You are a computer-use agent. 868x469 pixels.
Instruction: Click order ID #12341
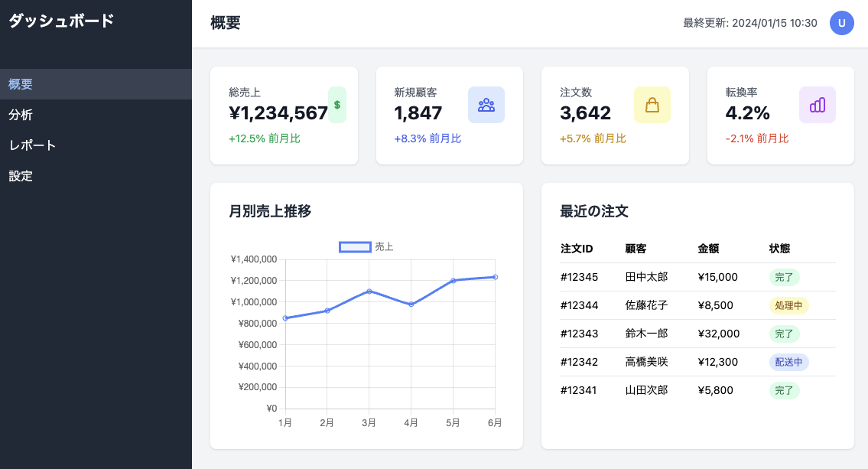click(578, 390)
